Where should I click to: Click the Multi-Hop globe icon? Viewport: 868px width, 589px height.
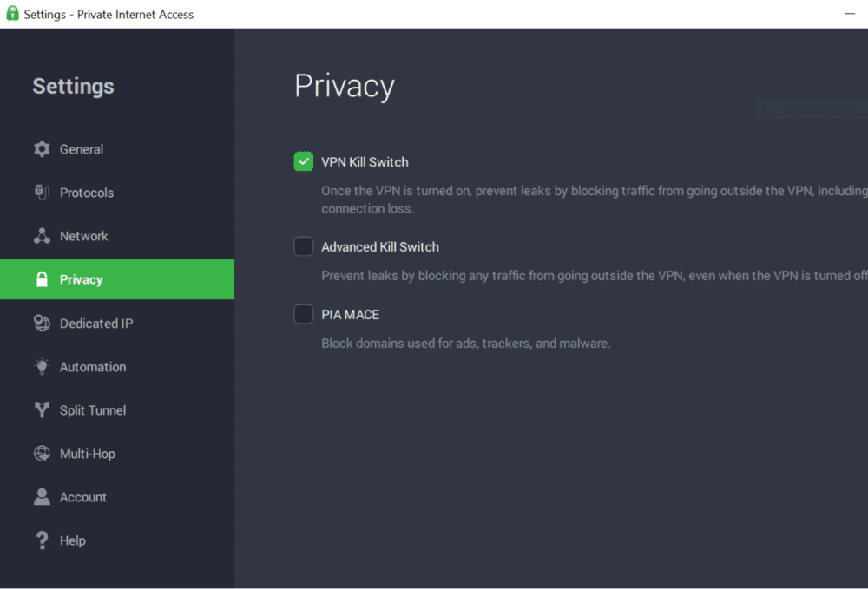(x=42, y=453)
